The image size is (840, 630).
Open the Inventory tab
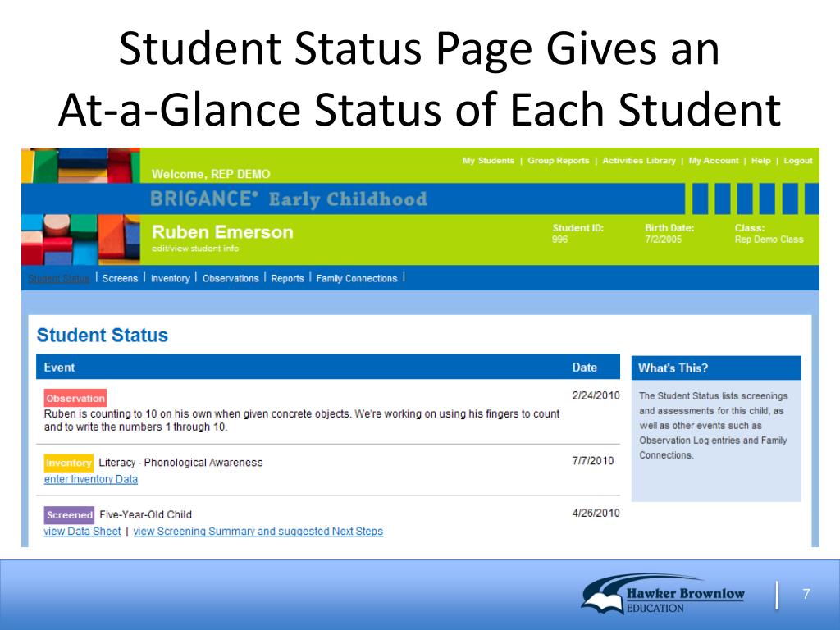171,279
